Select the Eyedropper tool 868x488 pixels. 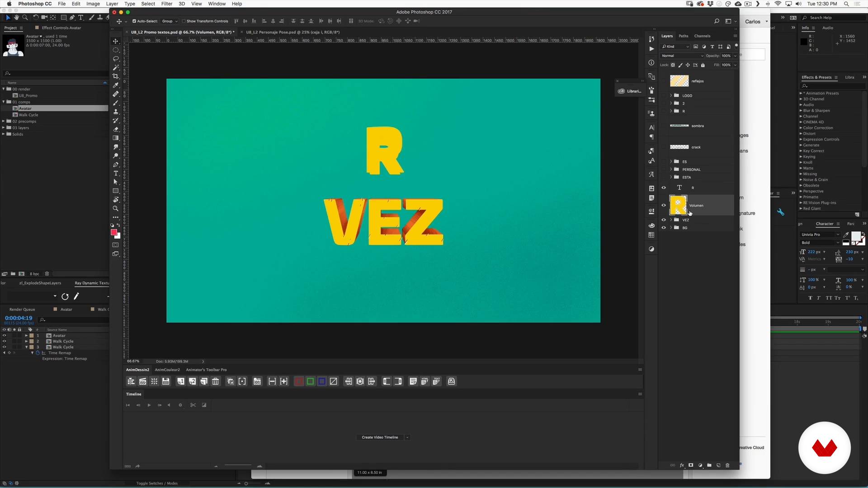click(x=116, y=85)
